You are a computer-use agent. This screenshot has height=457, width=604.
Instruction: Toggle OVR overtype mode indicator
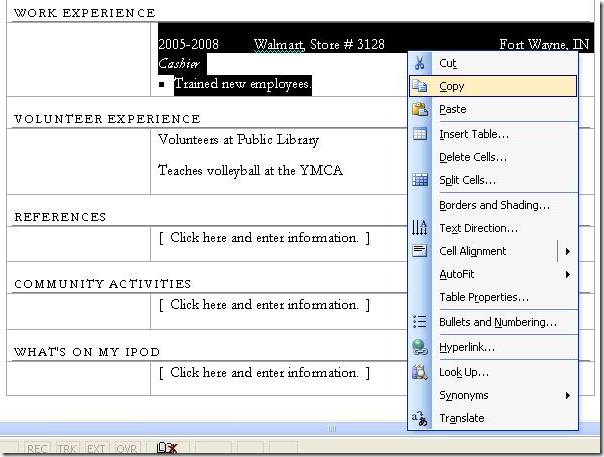click(126, 449)
